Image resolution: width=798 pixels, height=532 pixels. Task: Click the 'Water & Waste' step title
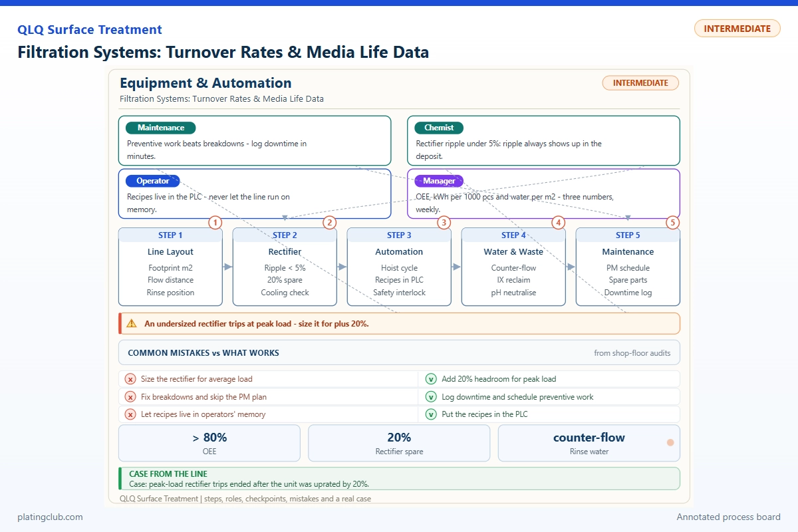[513, 252]
